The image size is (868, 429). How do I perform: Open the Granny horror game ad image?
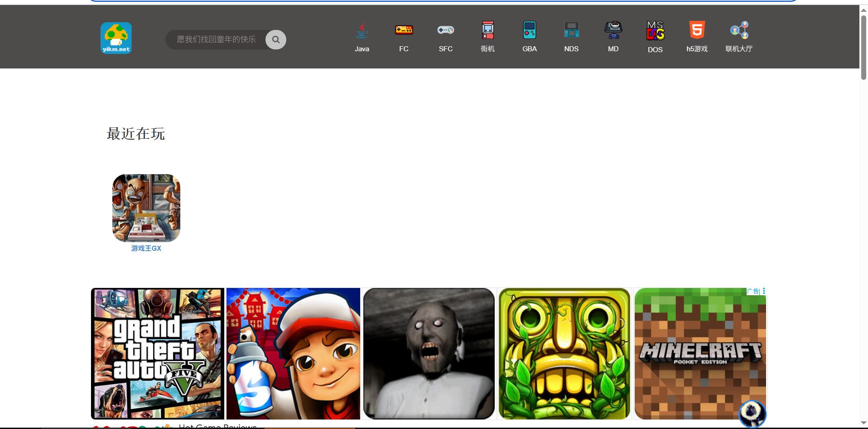point(429,354)
